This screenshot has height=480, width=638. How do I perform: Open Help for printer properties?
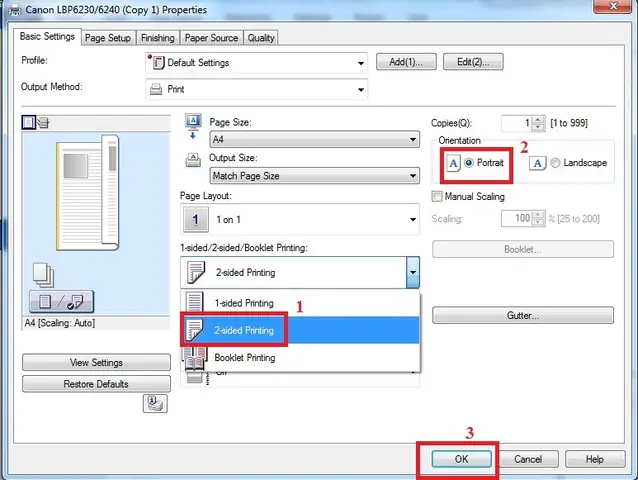click(595, 459)
